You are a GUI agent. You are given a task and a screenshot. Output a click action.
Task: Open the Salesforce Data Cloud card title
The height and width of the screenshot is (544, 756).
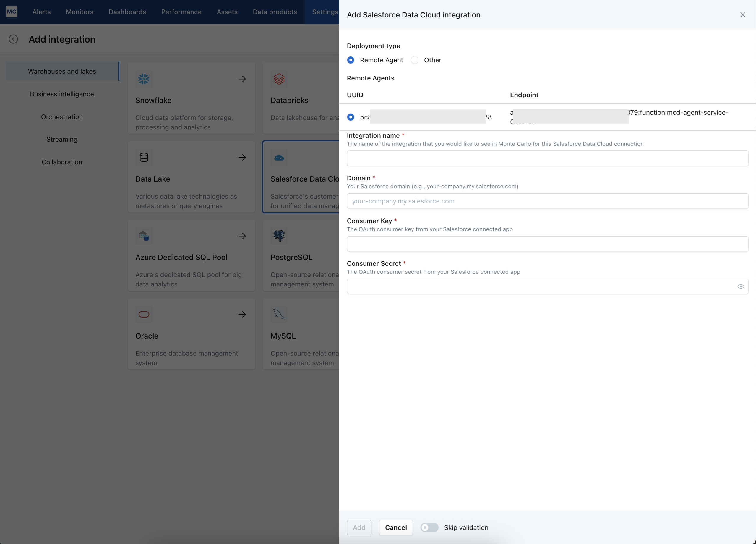(x=305, y=179)
